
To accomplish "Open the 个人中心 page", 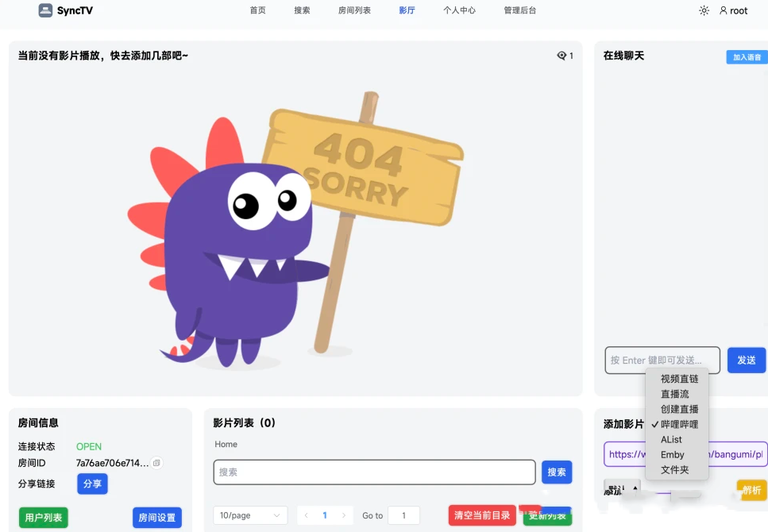I will click(x=459, y=10).
